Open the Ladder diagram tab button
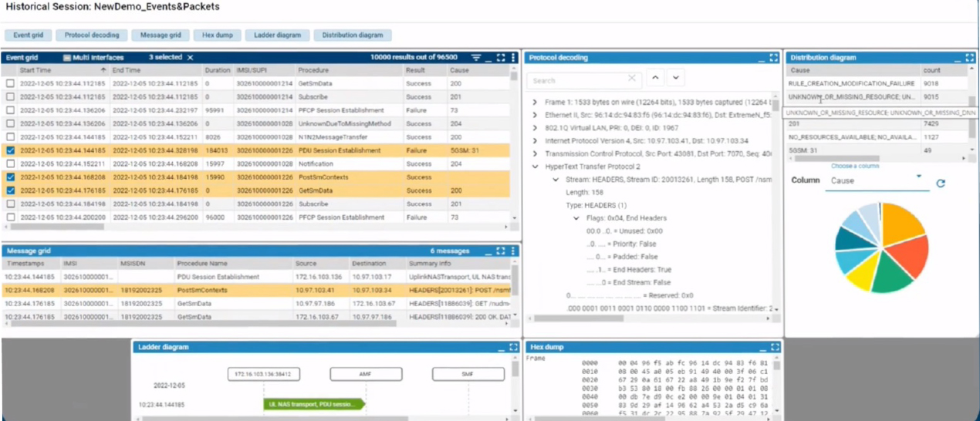Screen dimensions: 980x421 pyautogui.click(x=278, y=35)
